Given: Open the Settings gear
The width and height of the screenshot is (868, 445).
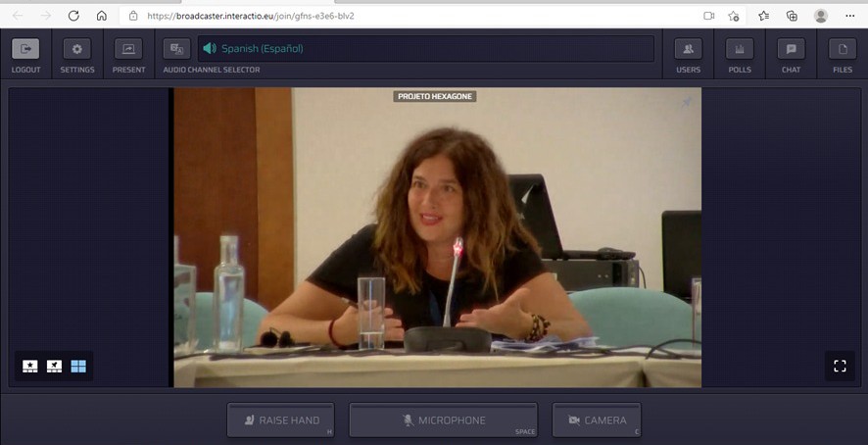Looking at the screenshot, I should tap(77, 49).
